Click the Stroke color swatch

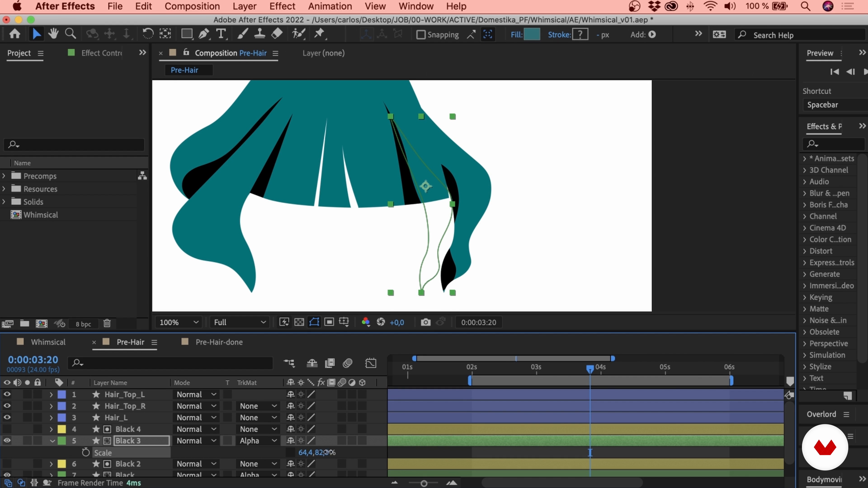coord(580,34)
